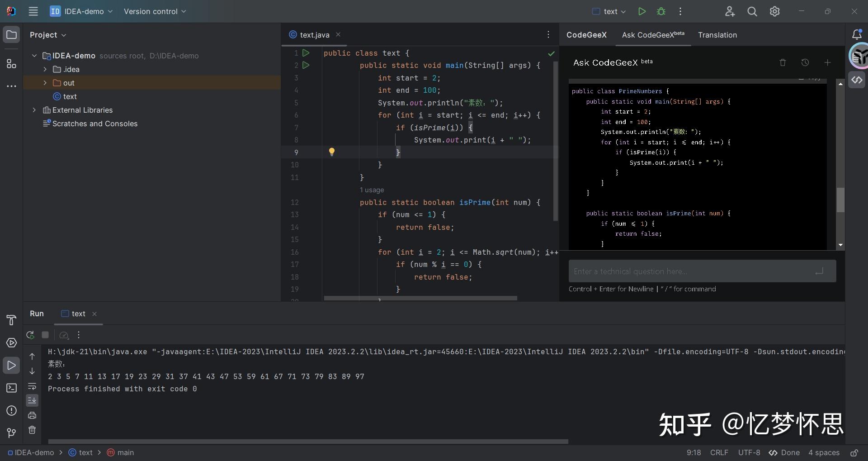This screenshot has width=868, height=461.
Task: Toggle soft-wrap in Run console
Action: click(32, 386)
